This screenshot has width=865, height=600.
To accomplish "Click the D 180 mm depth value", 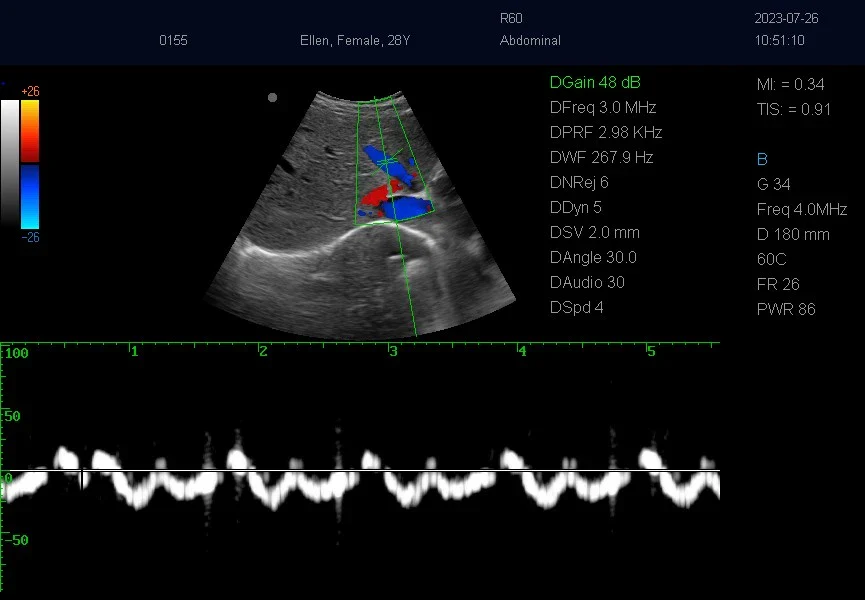I will click(793, 234).
